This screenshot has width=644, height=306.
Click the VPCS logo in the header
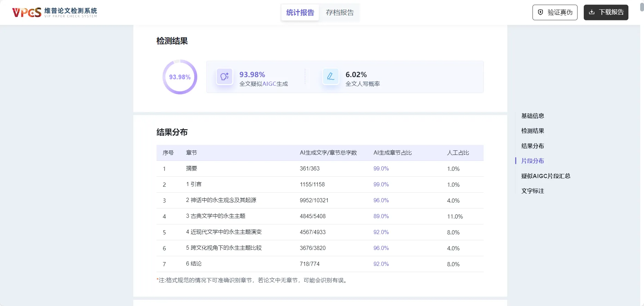(54, 12)
